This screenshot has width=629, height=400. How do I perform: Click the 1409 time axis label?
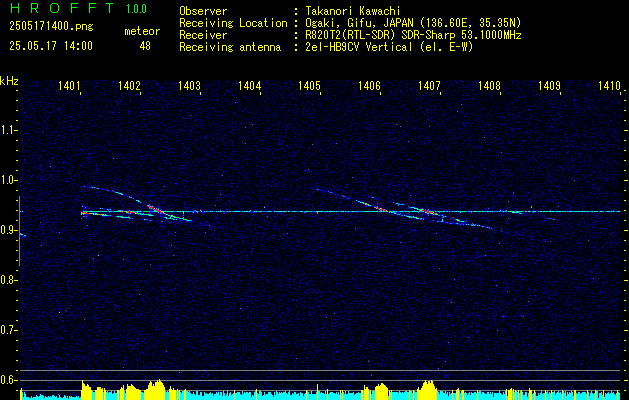(x=549, y=85)
